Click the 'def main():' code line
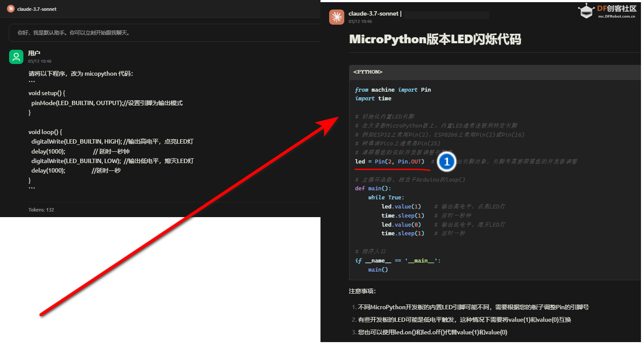Viewport: 644px width, 346px height. [373, 189]
